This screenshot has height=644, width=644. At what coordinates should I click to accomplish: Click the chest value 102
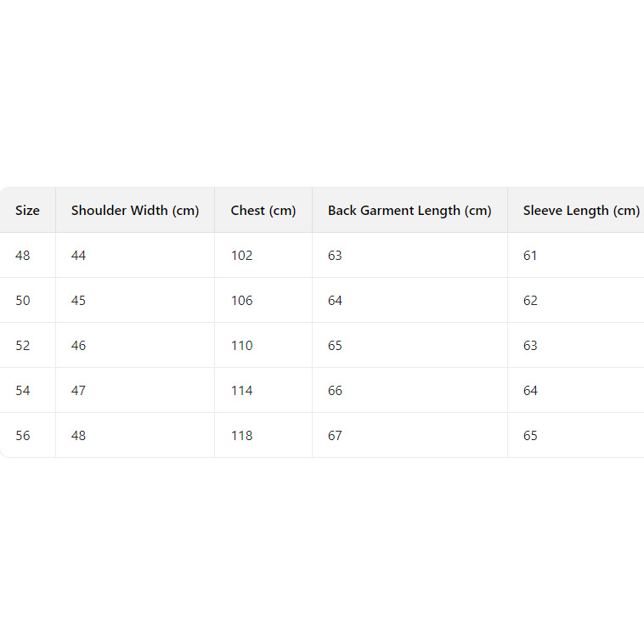(242, 256)
